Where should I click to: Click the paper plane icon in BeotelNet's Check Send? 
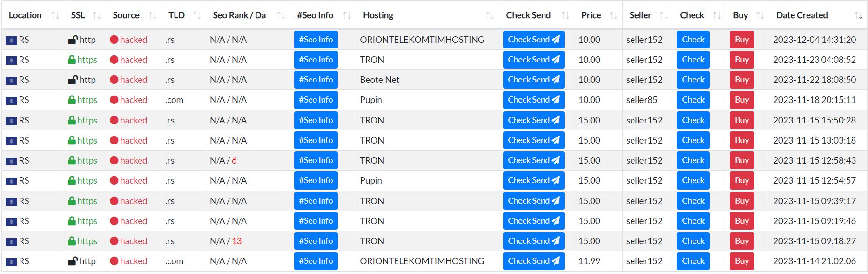tap(556, 80)
